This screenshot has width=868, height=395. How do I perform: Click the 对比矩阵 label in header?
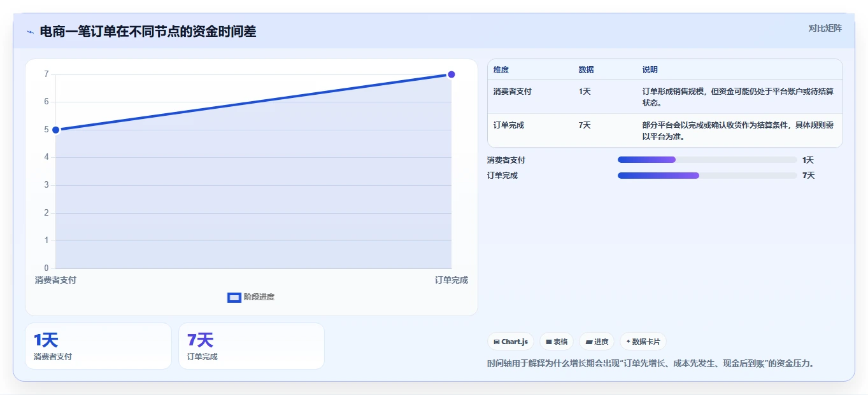click(x=825, y=28)
